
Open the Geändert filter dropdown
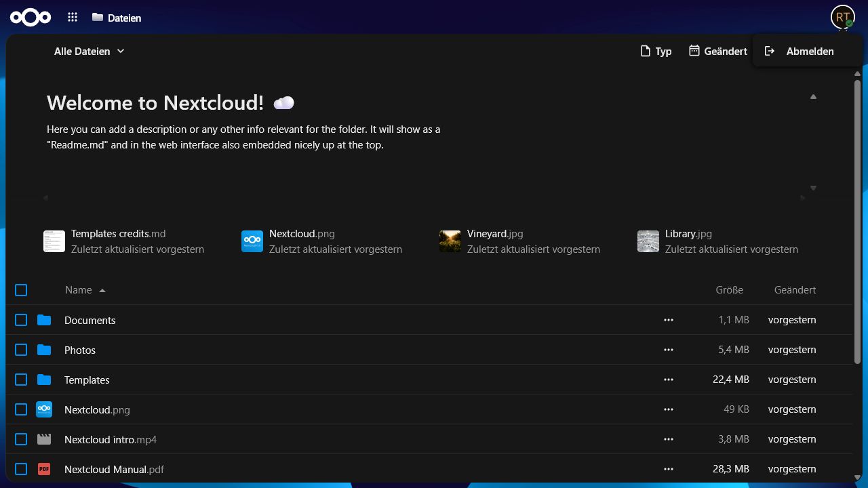(x=718, y=52)
